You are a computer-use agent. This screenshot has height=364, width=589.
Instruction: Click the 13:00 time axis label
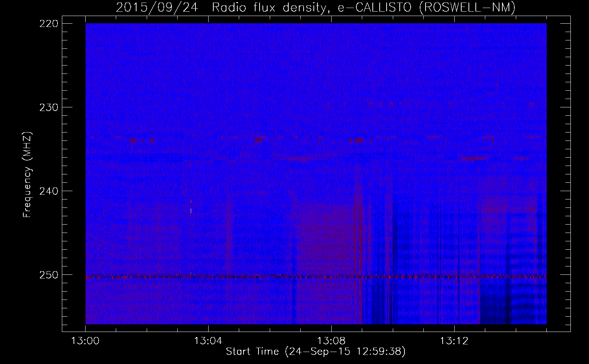pos(85,341)
